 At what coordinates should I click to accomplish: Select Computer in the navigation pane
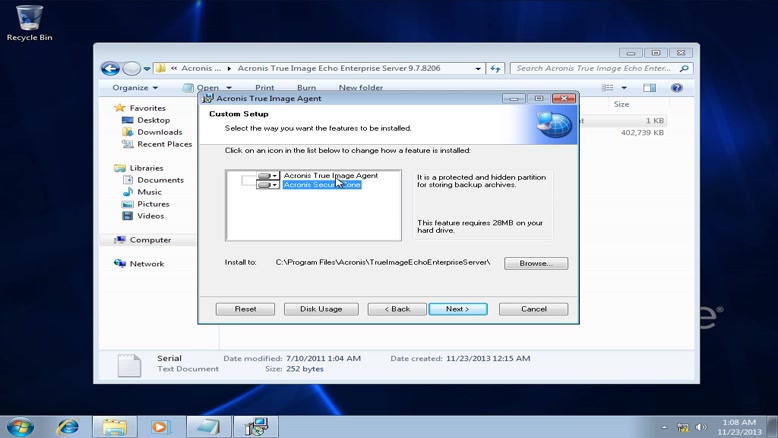(x=150, y=240)
